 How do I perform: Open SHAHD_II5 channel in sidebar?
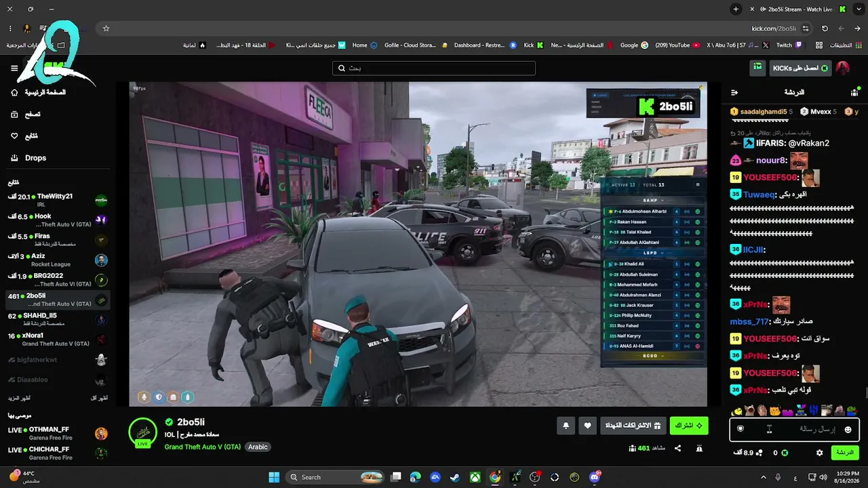tap(58, 319)
